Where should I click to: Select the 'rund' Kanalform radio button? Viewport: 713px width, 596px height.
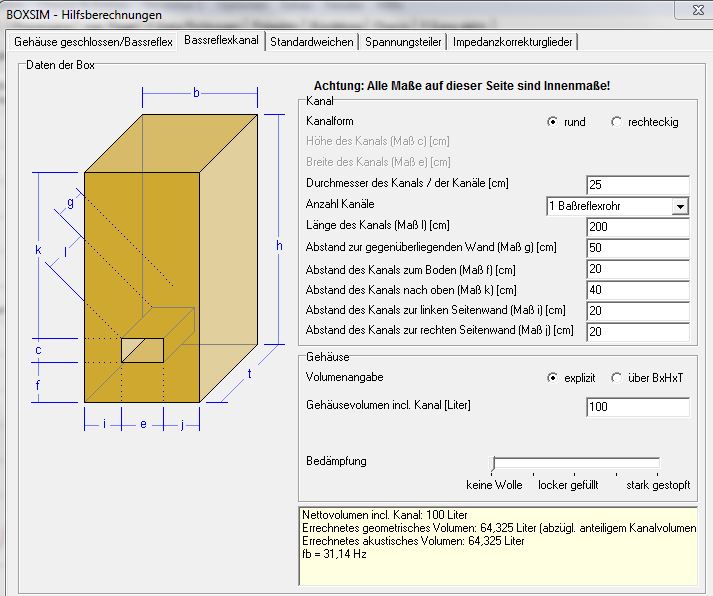[552, 122]
